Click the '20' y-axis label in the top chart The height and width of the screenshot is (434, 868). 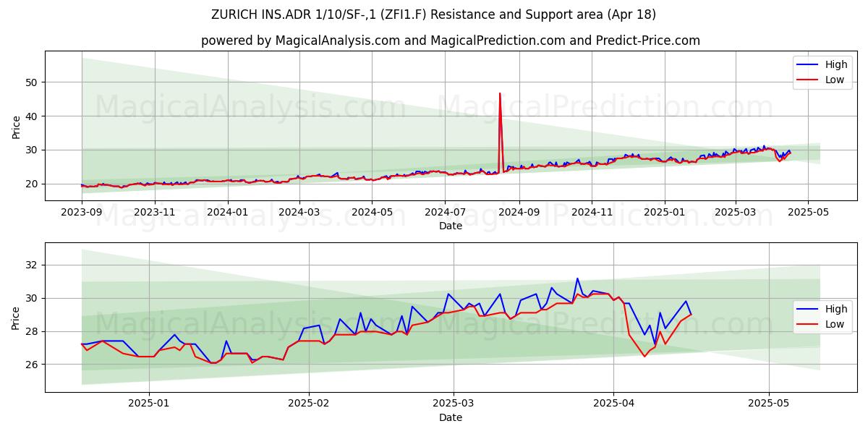[x=33, y=184]
